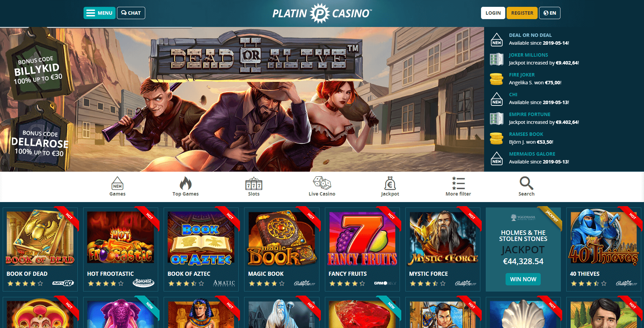
Task: Open the Fancy Fruits game thumbnail
Action: (x=362, y=238)
